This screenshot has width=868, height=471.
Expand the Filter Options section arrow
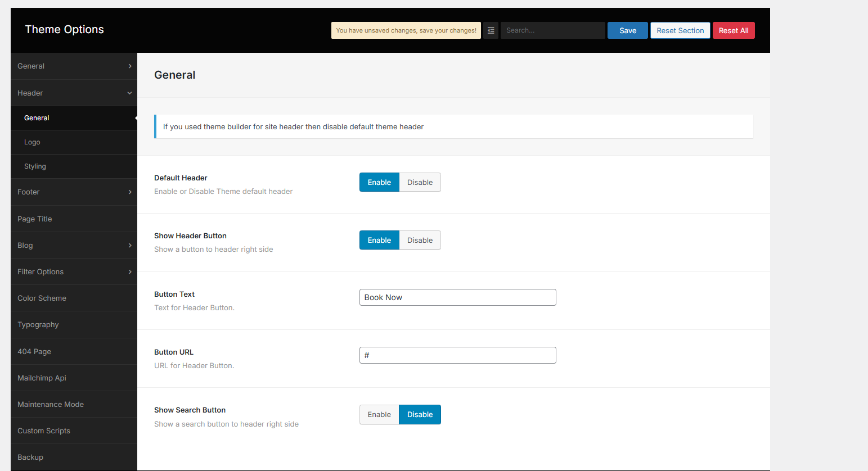point(130,272)
